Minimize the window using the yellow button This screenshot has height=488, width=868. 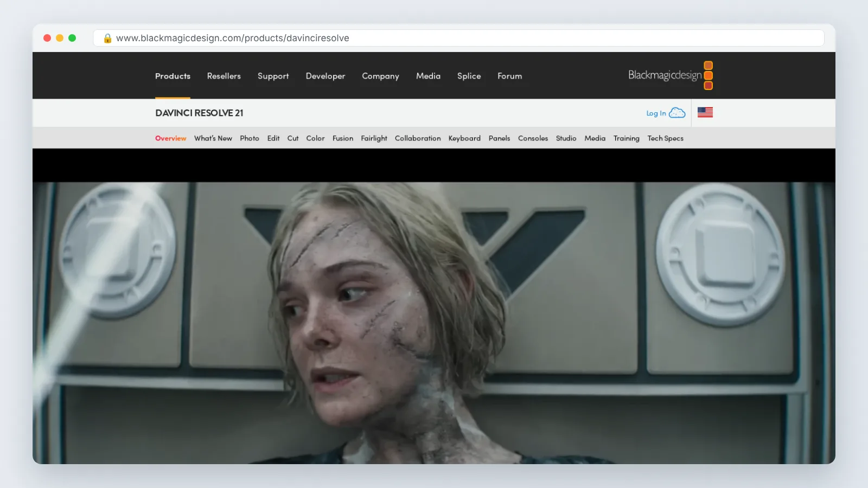(60, 38)
